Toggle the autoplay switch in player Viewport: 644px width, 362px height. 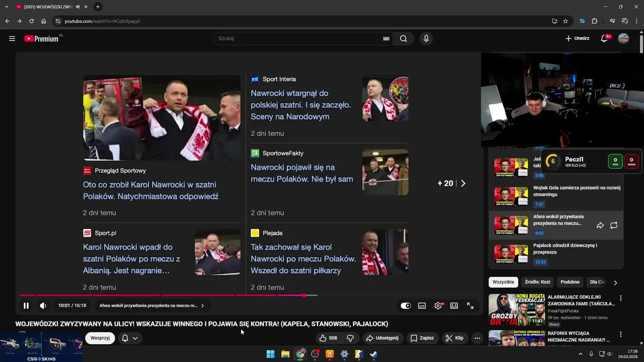(x=406, y=305)
